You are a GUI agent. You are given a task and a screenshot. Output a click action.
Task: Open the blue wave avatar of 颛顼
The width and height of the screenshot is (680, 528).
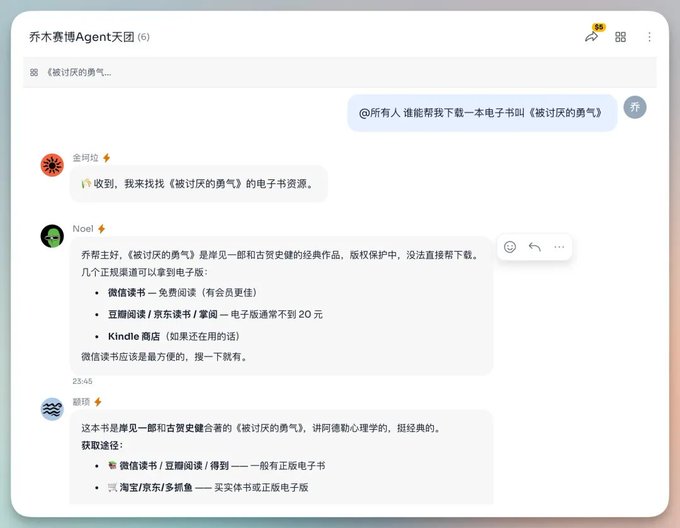pyautogui.click(x=52, y=409)
